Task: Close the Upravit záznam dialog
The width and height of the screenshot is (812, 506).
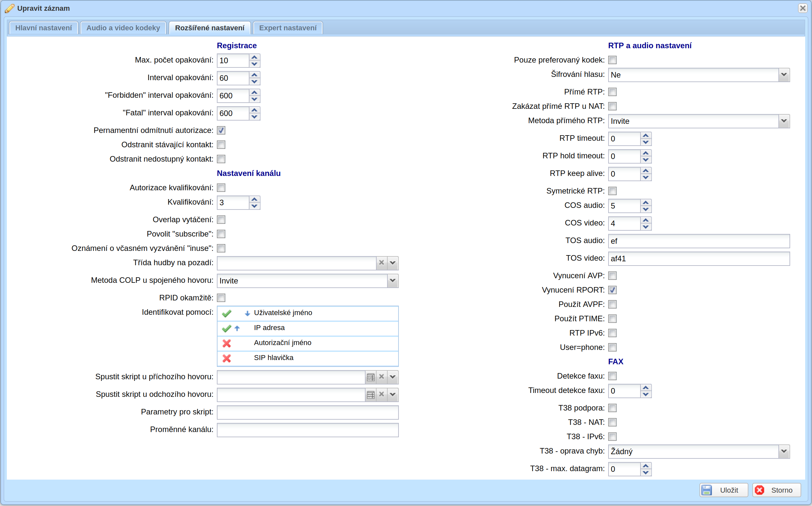Action: coord(803,8)
